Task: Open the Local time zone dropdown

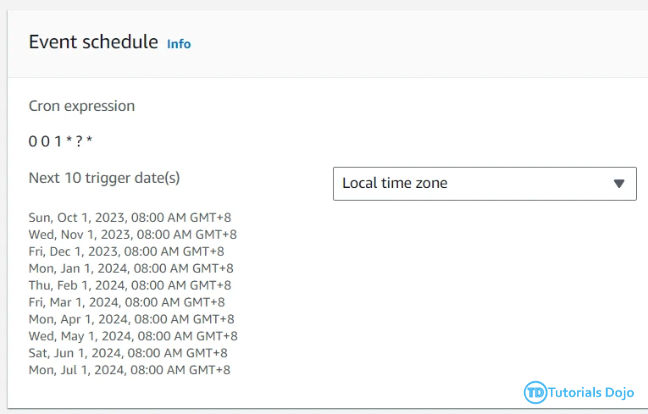Action: tap(485, 184)
